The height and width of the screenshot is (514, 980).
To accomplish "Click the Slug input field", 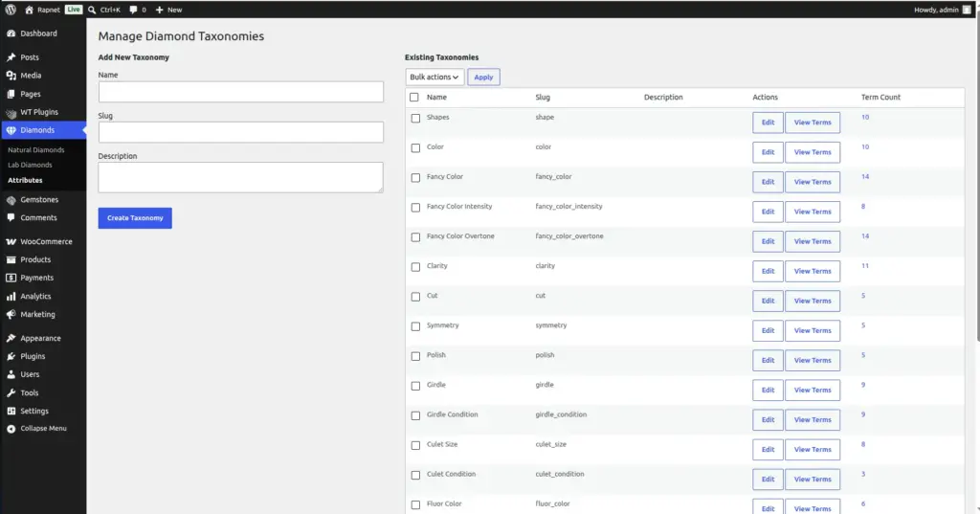I will tap(240, 132).
